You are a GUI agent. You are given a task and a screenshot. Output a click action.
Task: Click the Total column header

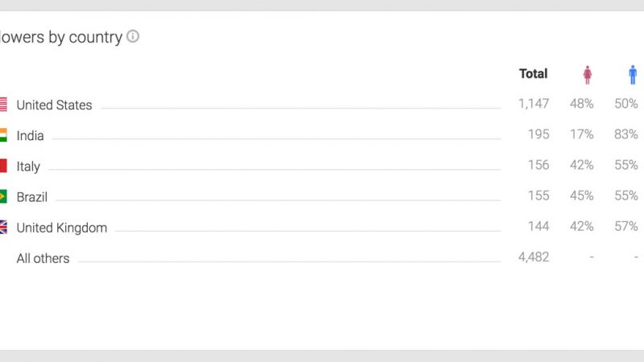click(x=533, y=74)
